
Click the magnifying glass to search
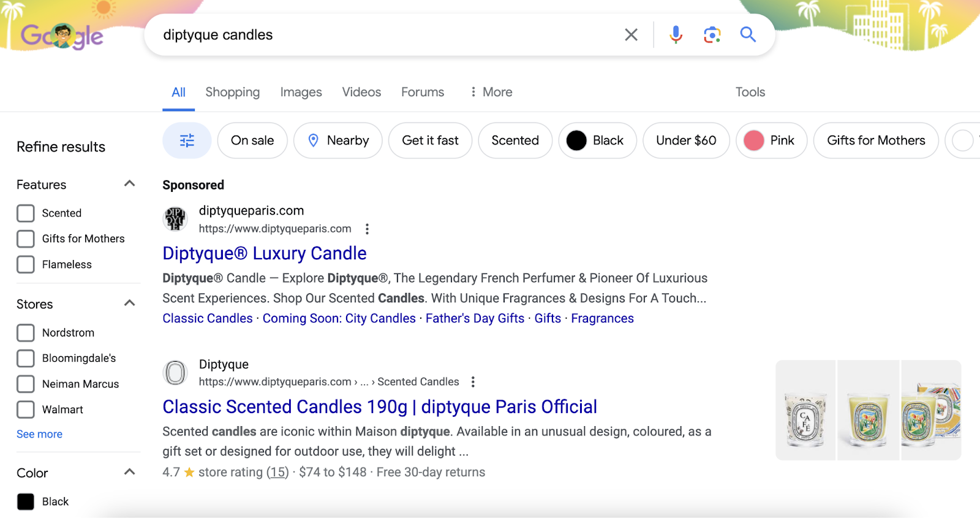click(x=747, y=35)
